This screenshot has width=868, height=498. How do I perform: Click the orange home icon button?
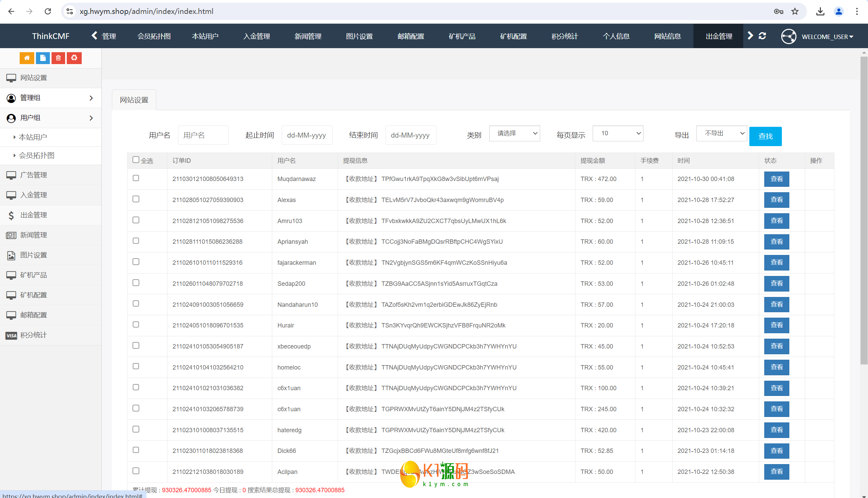pyautogui.click(x=27, y=58)
